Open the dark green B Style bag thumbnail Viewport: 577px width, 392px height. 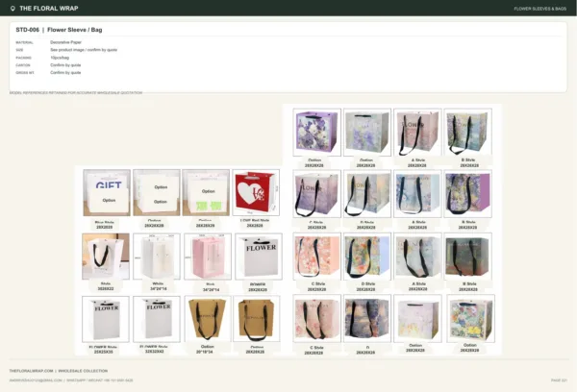pos(467,257)
